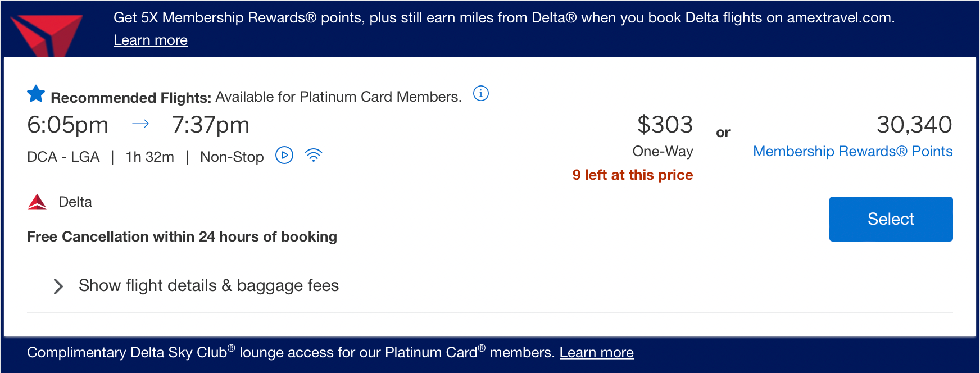Open Learn more link in top banner
Viewport: 980px width, 373px height.
(x=151, y=40)
